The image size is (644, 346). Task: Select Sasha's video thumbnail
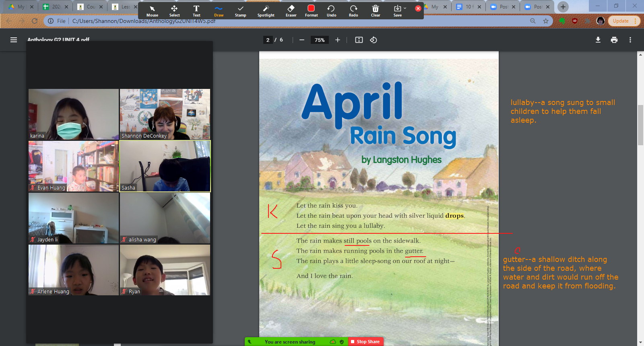coord(165,166)
